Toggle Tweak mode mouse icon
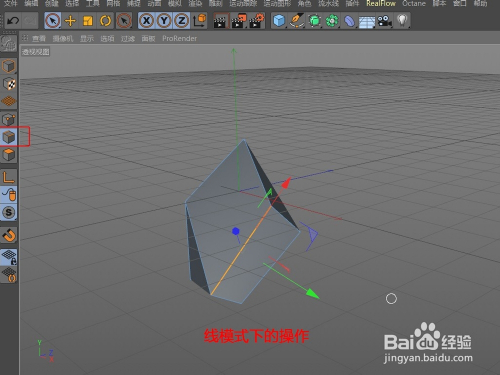Image resolution: width=500 pixels, height=375 pixels. tap(9, 194)
